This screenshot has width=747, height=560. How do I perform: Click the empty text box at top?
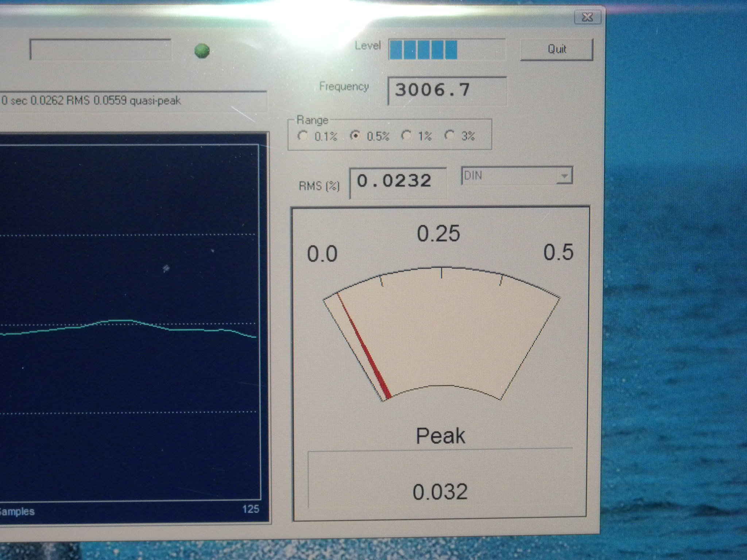[100, 49]
